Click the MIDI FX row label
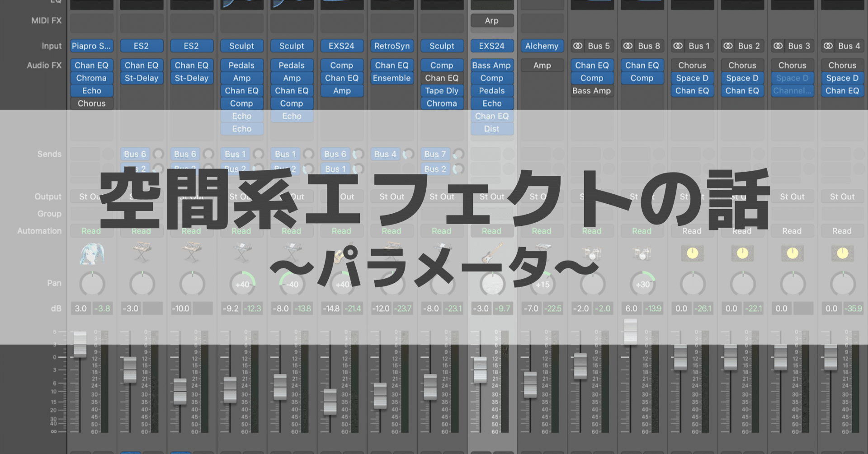This screenshot has height=454, width=868. pos(46,20)
